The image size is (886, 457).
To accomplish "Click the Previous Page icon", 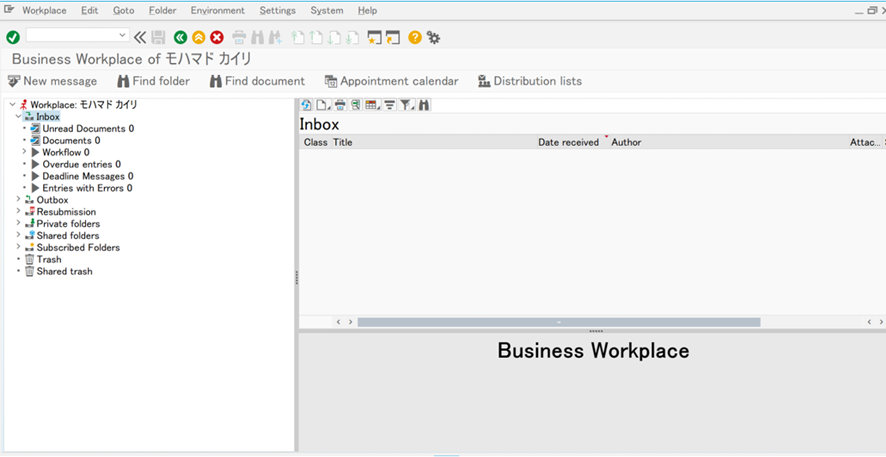I will pos(316,37).
